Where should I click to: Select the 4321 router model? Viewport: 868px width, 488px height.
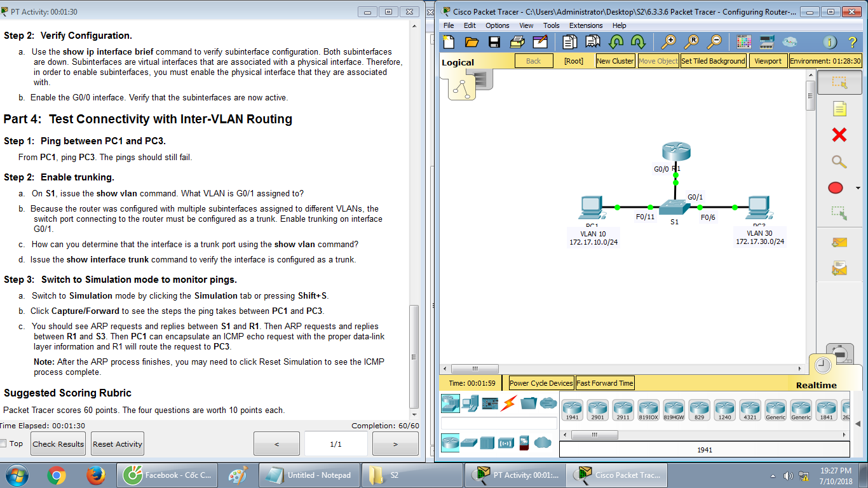click(x=750, y=410)
